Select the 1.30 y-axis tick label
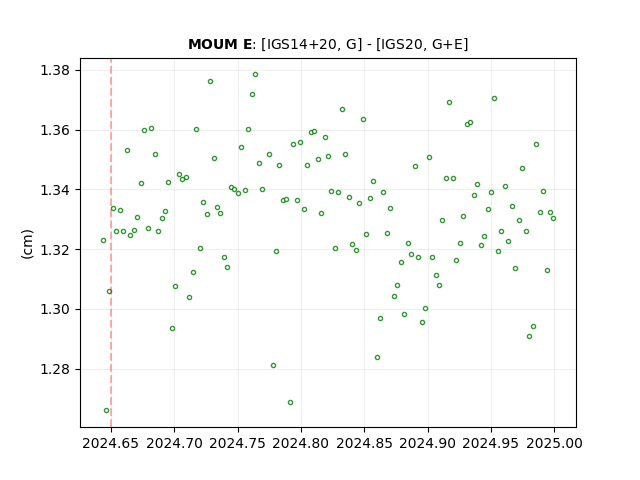This screenshot has height=480, width=640. click(x=55, y=309)
